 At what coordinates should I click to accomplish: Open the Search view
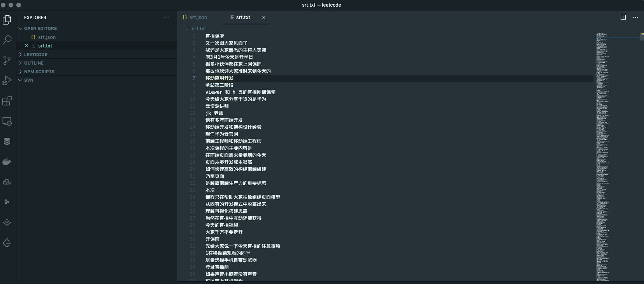[7, 40]
